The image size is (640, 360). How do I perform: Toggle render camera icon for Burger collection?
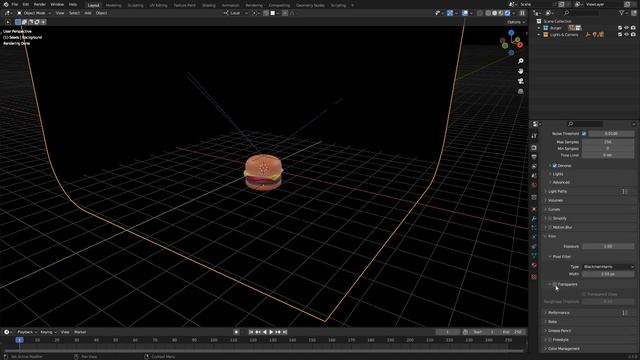(633, 28)
